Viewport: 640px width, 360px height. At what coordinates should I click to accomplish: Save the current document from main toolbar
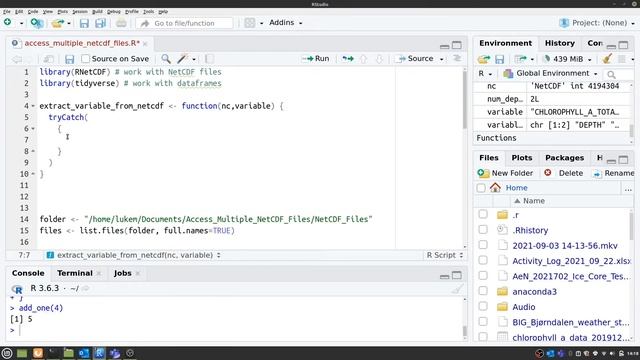coord(84,23)
